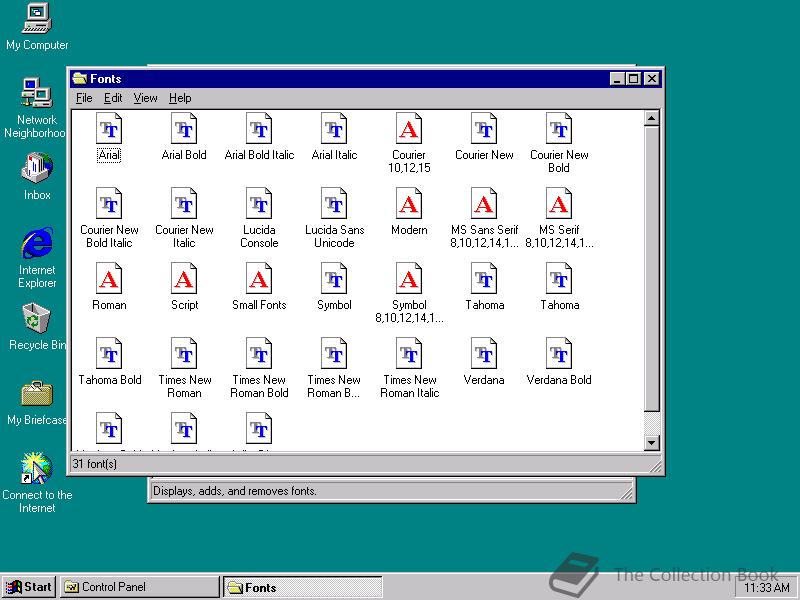Screen dimensions: 800x600
Task: Select the plain Courier New font icon
Action: point(484,129)
